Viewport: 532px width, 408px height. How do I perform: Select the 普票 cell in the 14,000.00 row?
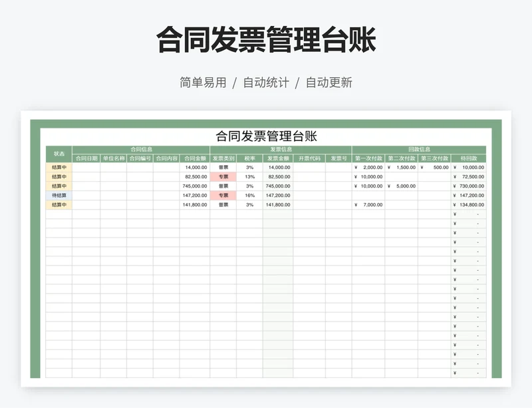point(223,168)
